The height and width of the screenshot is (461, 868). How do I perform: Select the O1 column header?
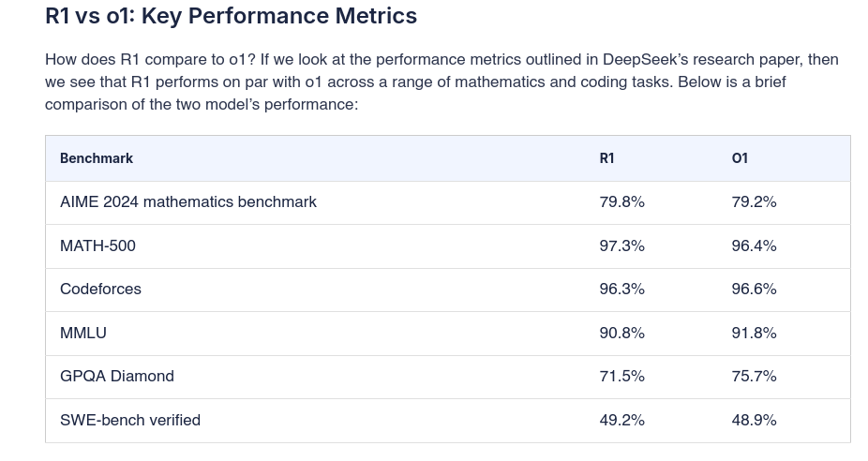[x=740, y=158]
